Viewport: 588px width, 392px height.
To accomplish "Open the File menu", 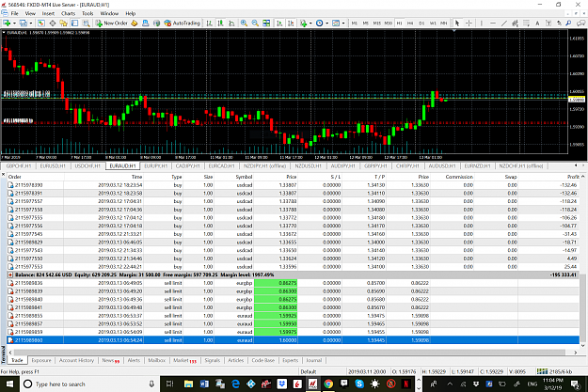I will 15,13.
